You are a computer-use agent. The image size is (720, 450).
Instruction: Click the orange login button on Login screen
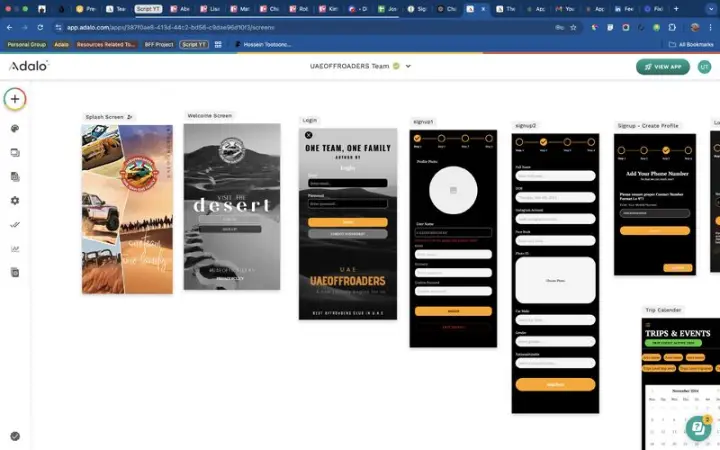(348, 222)
